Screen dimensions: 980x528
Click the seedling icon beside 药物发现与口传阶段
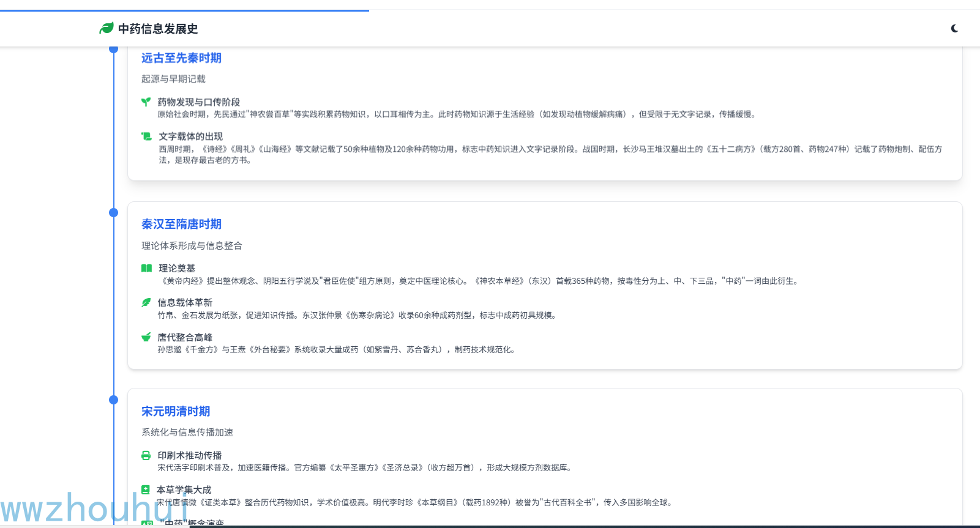(x=146, y=102)
